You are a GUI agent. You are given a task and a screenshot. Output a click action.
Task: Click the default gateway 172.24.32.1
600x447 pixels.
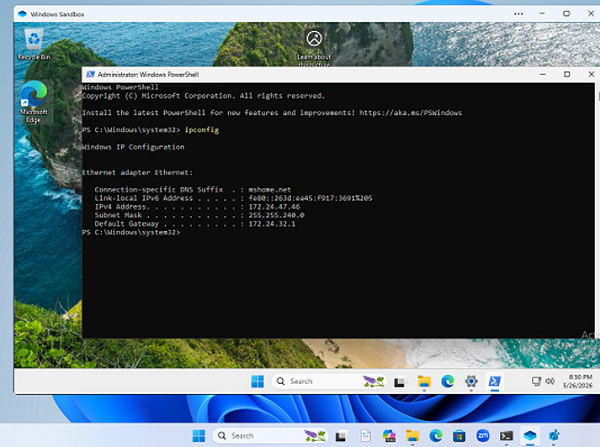click(272, 224)
